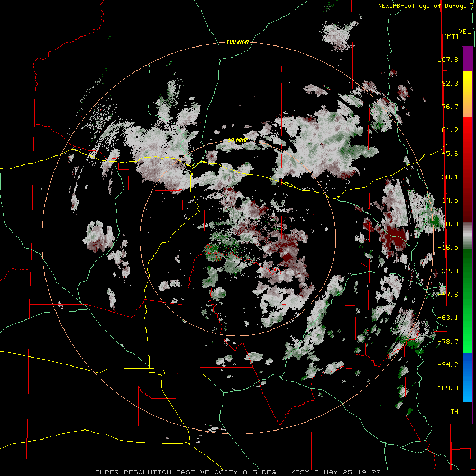
Task: Select the purple segment of velocity scale
Action: [x=467, y=59]
